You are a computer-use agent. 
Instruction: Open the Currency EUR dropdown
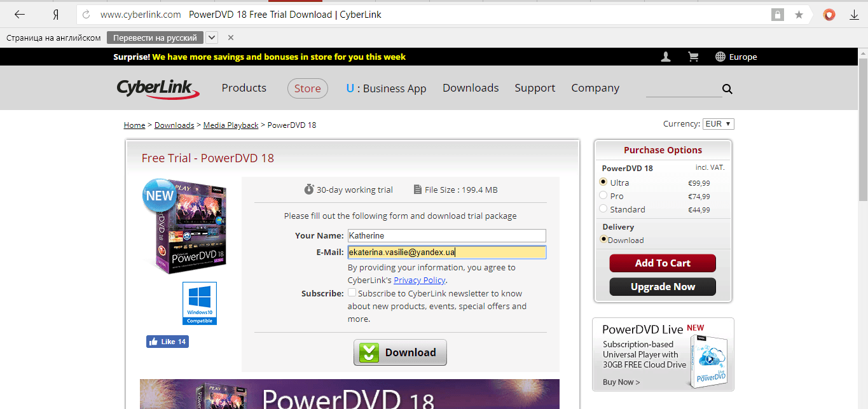click(x=718, y=124)
